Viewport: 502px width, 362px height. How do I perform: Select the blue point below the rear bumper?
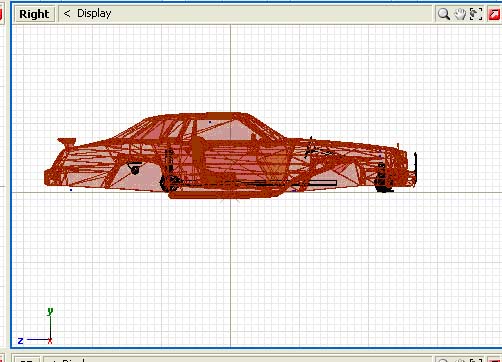click(x=71, y=190)
